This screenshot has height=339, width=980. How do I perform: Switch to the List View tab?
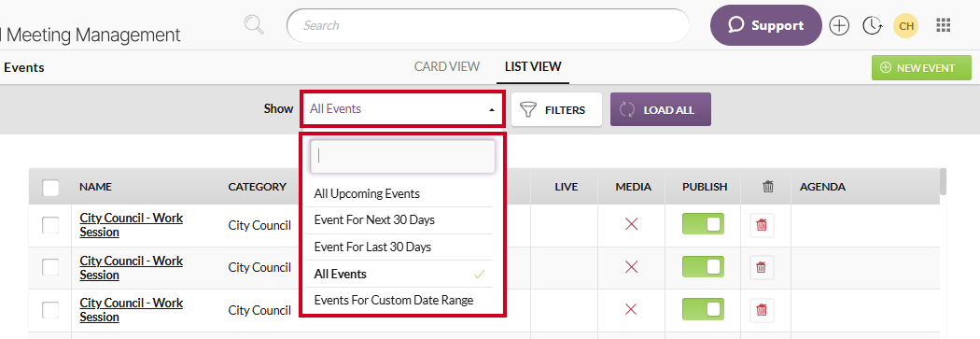[533, 66]
